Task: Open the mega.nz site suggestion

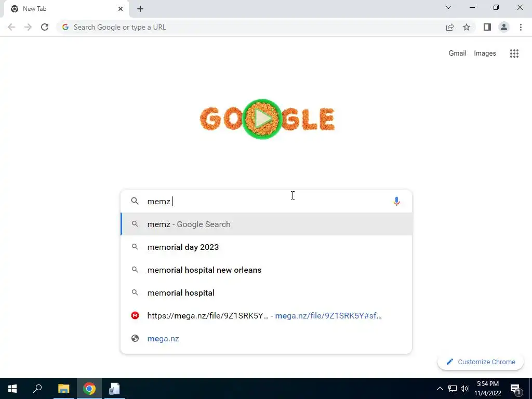Action: click(x=267, y=339)
